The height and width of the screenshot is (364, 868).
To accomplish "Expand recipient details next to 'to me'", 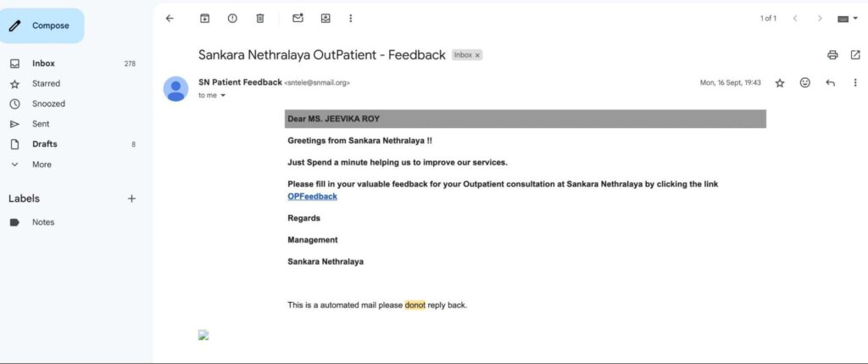I will (x=223, y=96).
